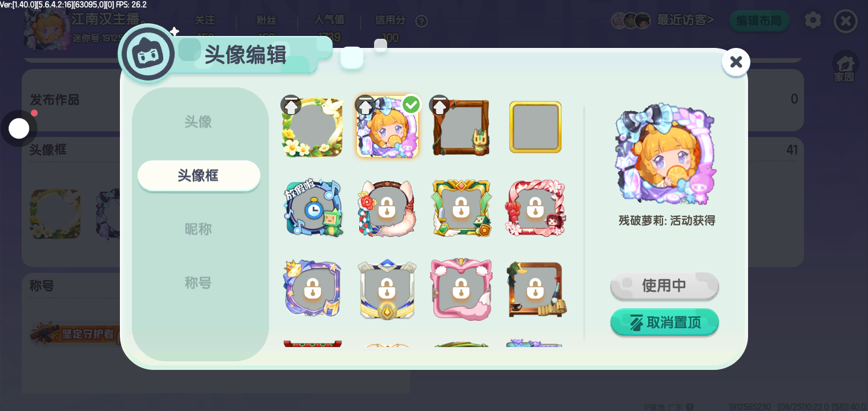Click the locked fox tail frame
Image resolution: width=868 pixels, height=411 pixels.
pos(387,208)
